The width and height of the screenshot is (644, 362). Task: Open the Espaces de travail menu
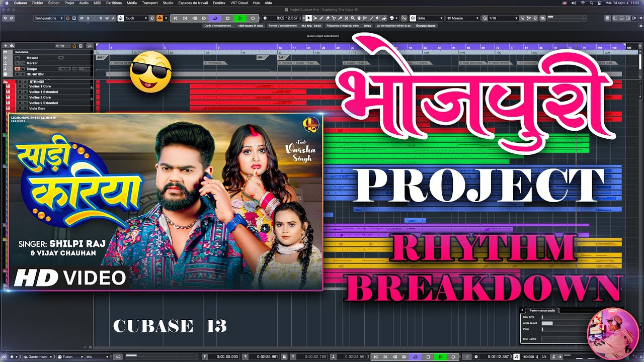[193, 3]
